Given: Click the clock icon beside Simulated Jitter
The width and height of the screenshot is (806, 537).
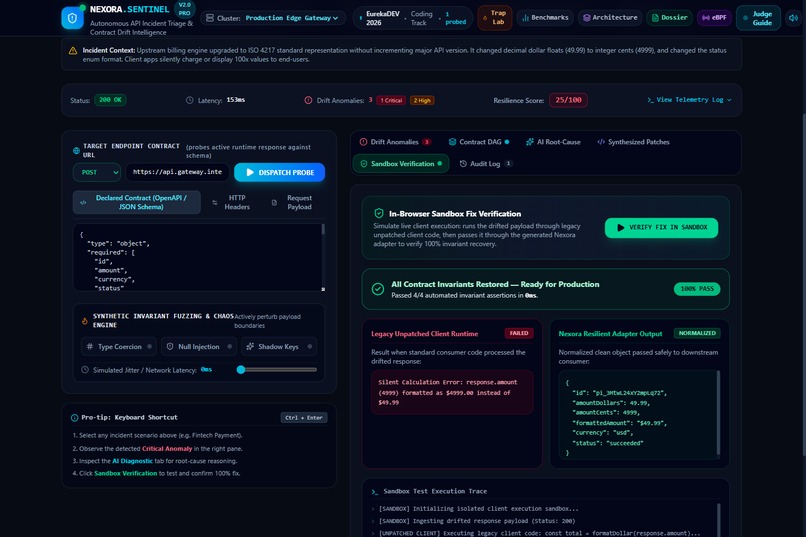Looking at the screenshot, I should click(85, 369).
